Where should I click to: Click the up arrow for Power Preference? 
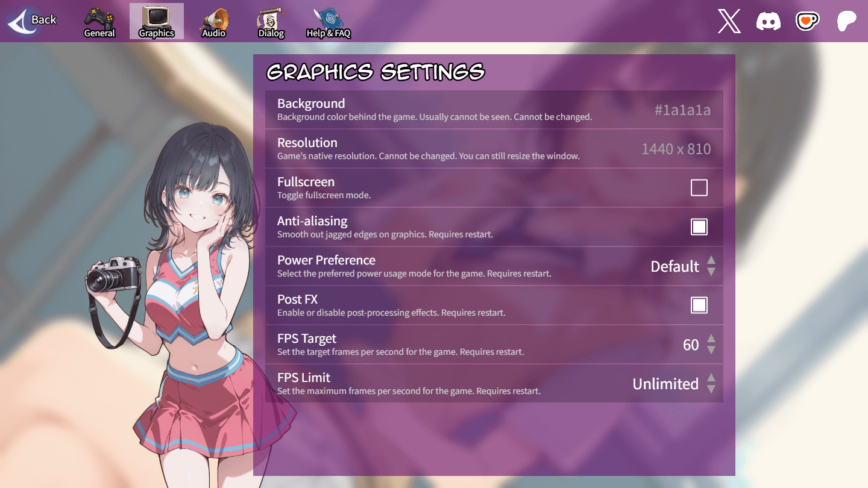pyautogui.click(x=711, y=260)
